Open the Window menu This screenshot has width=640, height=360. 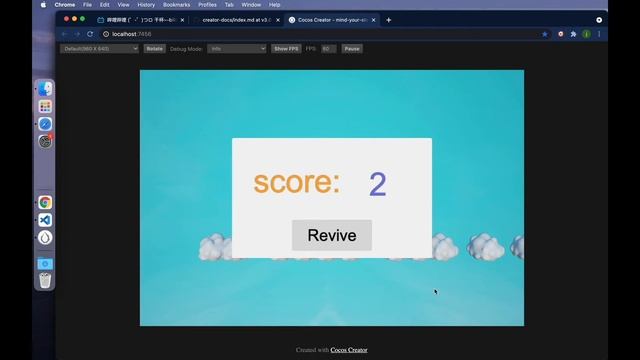point(251,5)
